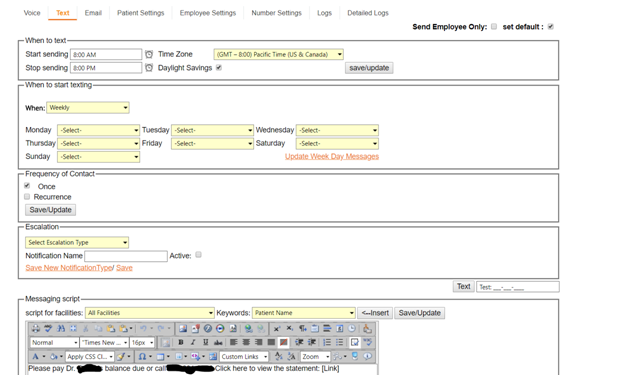Image resolution: width=628 pixels, height=377 pixels.
Task: Enable the Recurrence checkbox
Action: coord(27,197)
